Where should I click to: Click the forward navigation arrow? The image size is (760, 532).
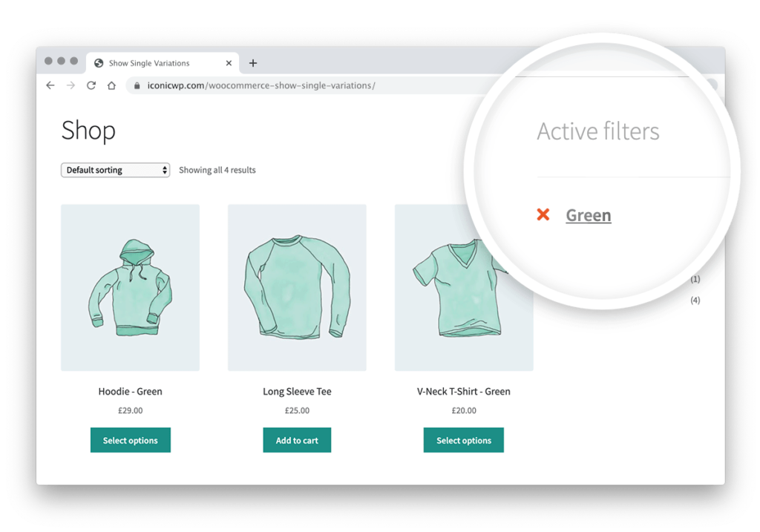coord(71,85)
